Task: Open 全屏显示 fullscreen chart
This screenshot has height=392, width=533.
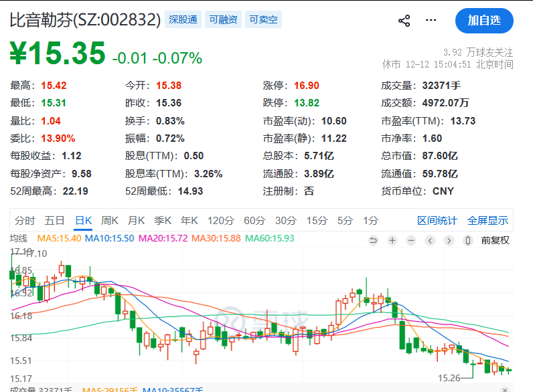Action: click(487, 221)
